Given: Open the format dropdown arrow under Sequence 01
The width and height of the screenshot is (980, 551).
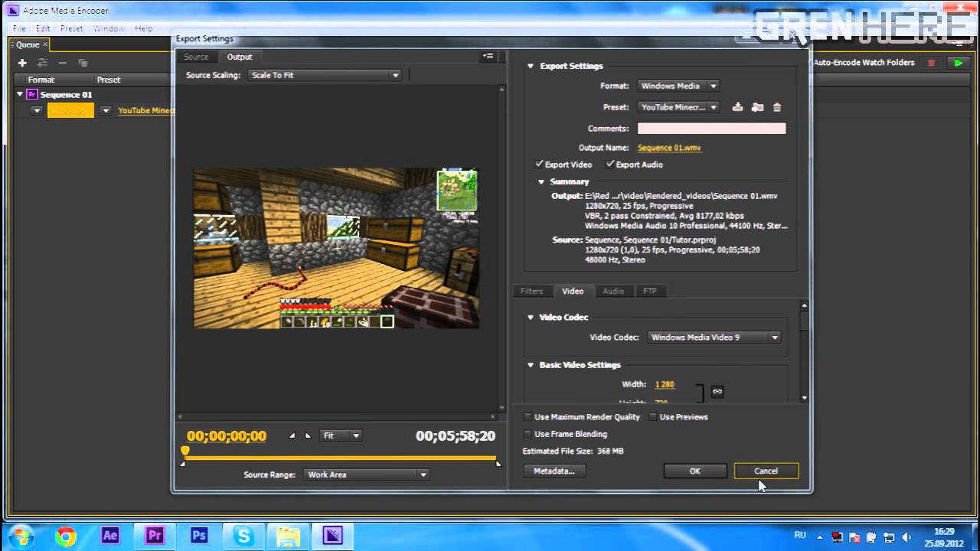Looking at the screenshot, I should [37, 111].
